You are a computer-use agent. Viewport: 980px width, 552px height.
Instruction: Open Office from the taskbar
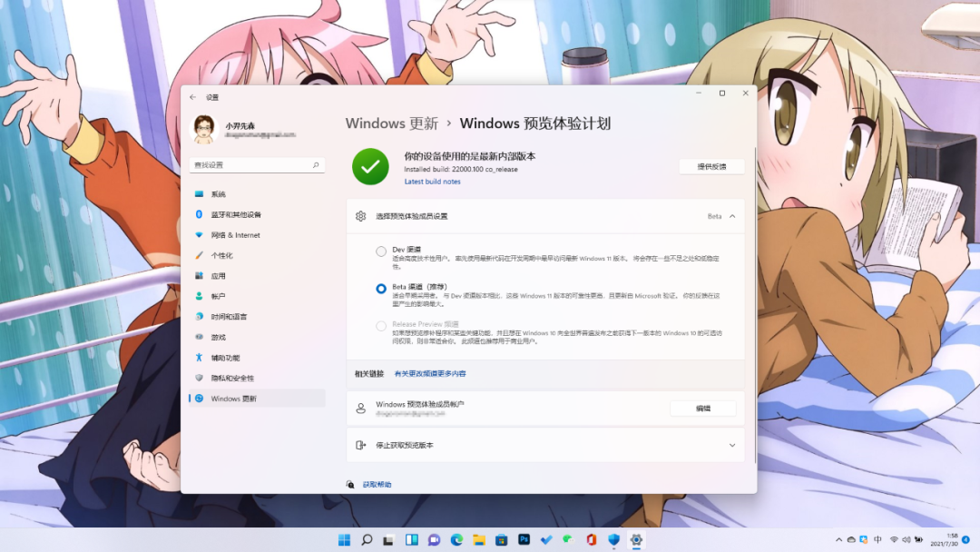(592, 540)
